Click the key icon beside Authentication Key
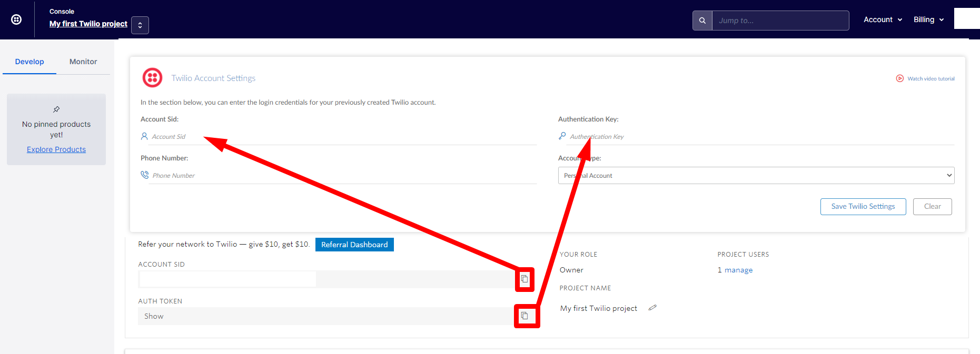This screenshot has height=354, width=980. tap(562, 136)
